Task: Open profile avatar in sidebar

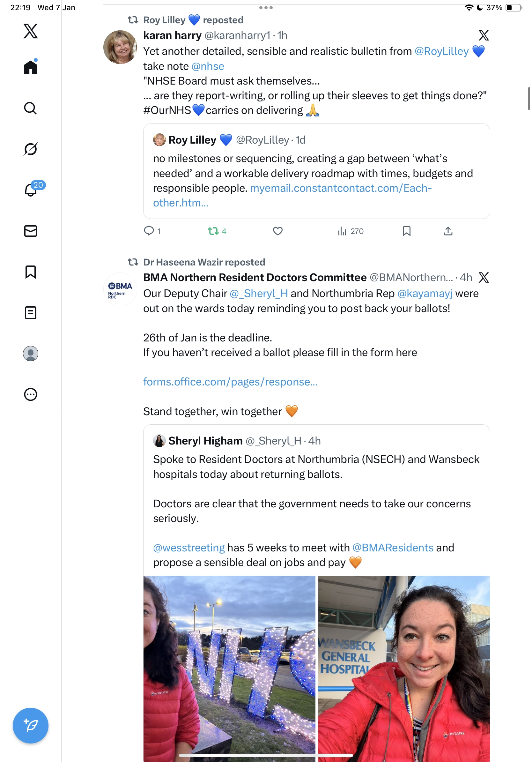Action: click(31, 354)
